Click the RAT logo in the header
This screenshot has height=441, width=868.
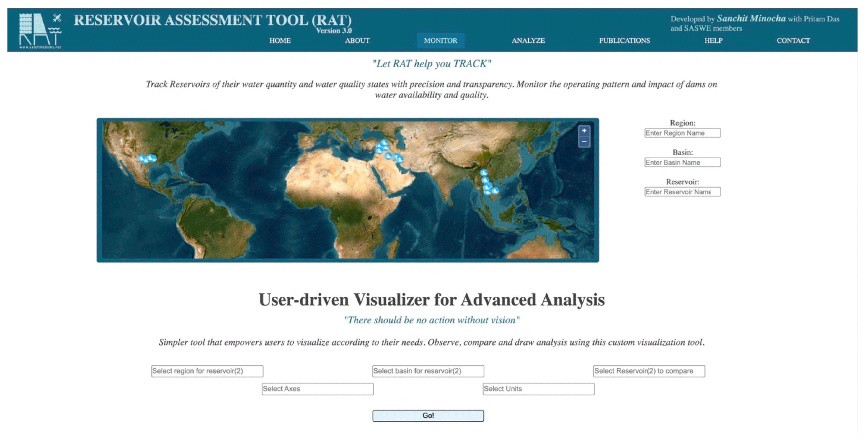[40, 31]
